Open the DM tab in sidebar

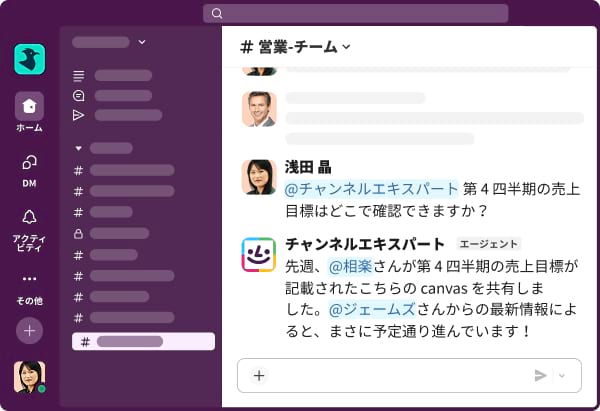(x=29, y=171)
